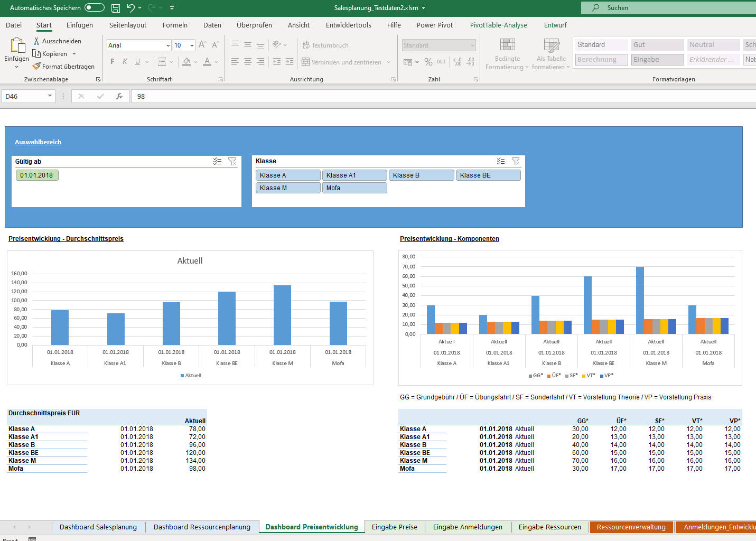Open font size dropdown

point(192,45)
